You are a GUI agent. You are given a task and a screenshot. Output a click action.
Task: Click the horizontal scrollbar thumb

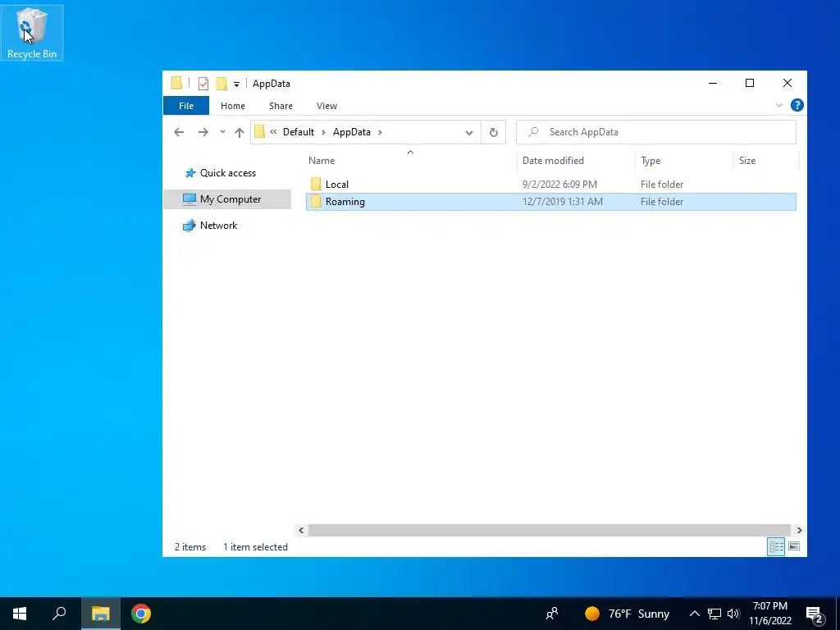click(550, 531)
